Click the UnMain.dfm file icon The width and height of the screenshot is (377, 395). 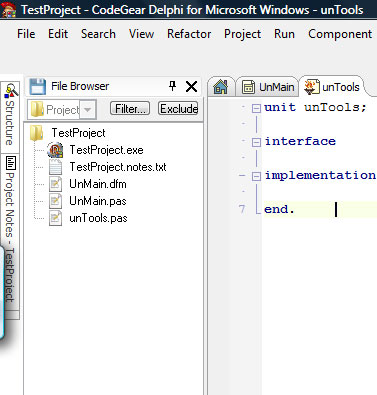55,184
